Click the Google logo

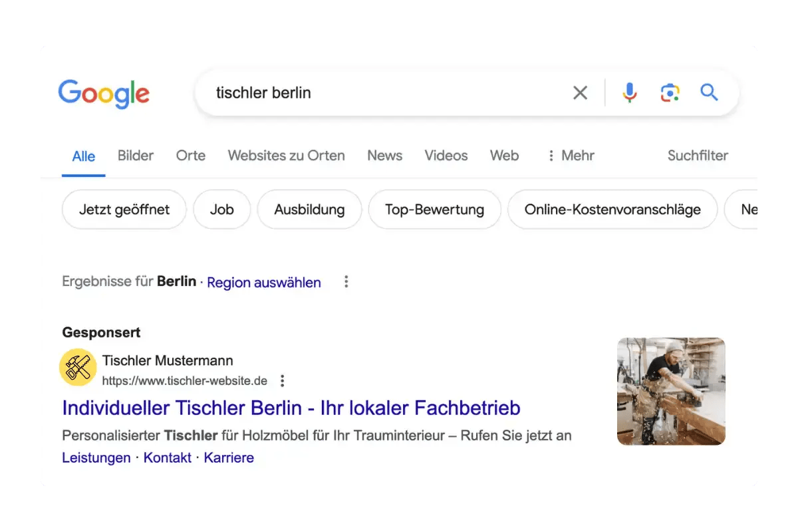pyautogui.click(x=104, y=94)
